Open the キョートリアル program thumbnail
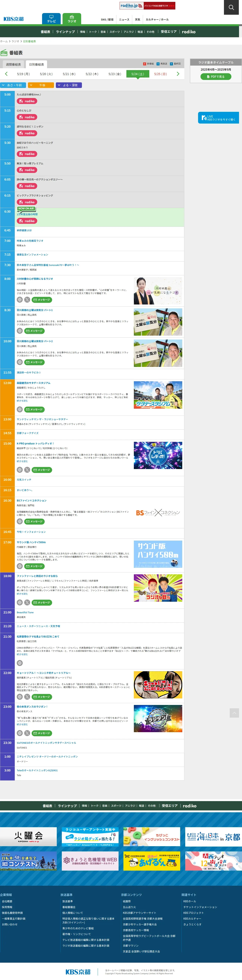This screenshot has width=242, height=980. click(158, 685)
